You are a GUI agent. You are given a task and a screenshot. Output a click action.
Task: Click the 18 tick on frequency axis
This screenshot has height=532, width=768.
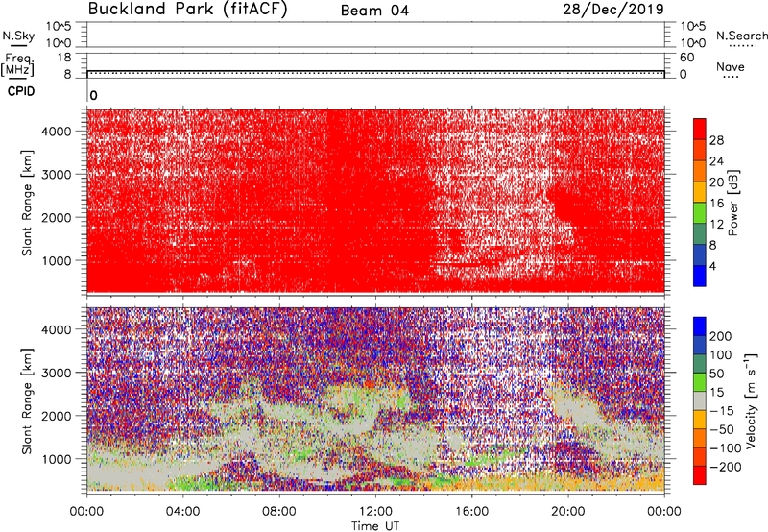[x=64, y=58]
